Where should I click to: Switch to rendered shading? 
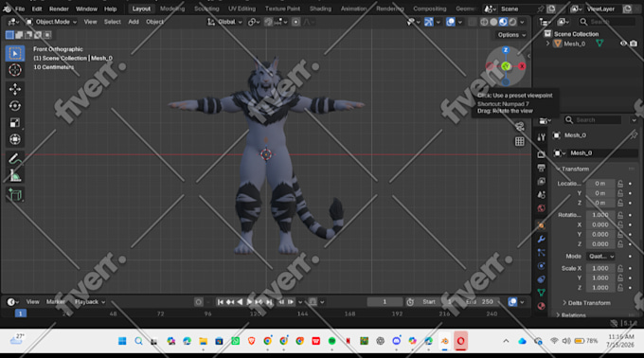pyautogui.click(x=512, y=22)
